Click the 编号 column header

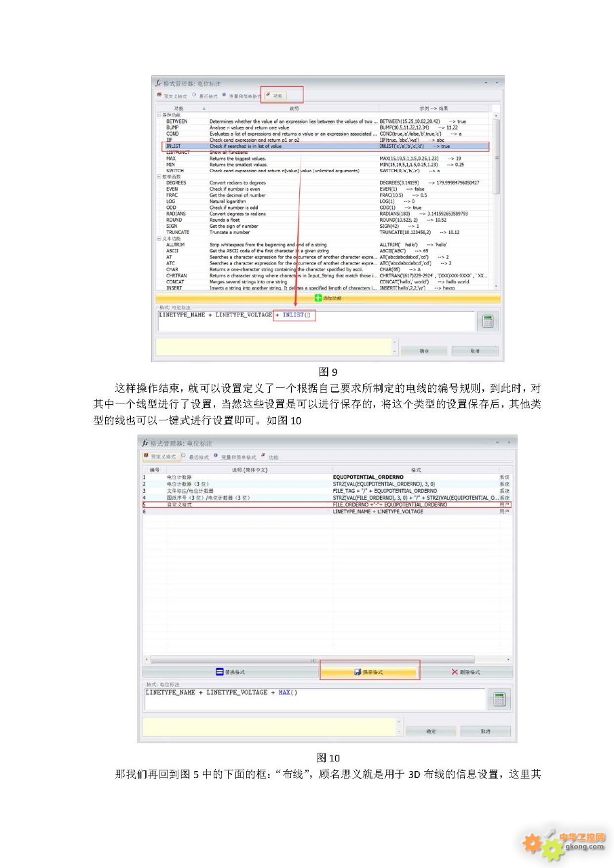click(154, 470)
